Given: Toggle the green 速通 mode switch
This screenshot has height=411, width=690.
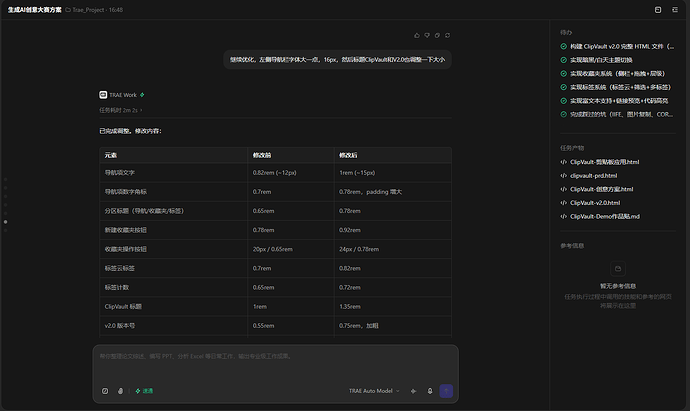Looking at the screenshot, I should (x=144, y=391).
